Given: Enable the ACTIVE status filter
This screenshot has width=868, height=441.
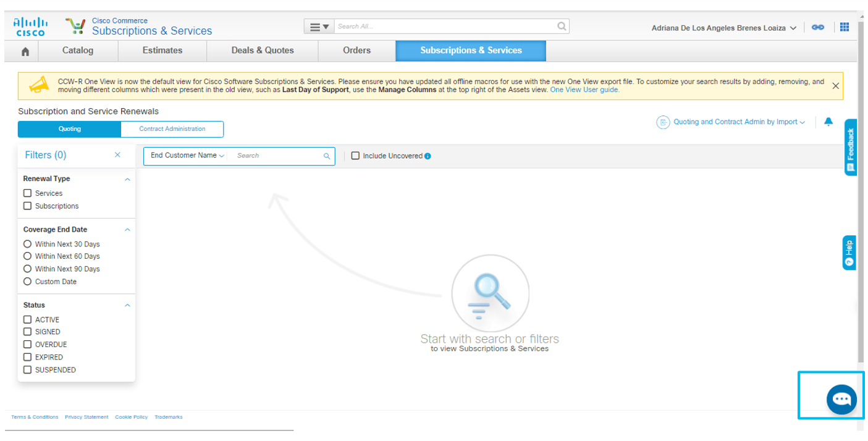Looking at the screenshot, I should (27, 319).
